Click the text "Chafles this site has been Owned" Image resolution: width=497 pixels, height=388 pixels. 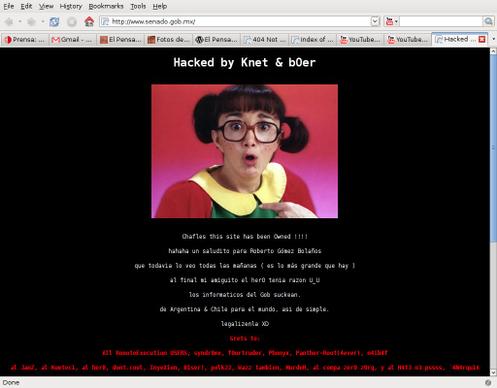(236, 236)
